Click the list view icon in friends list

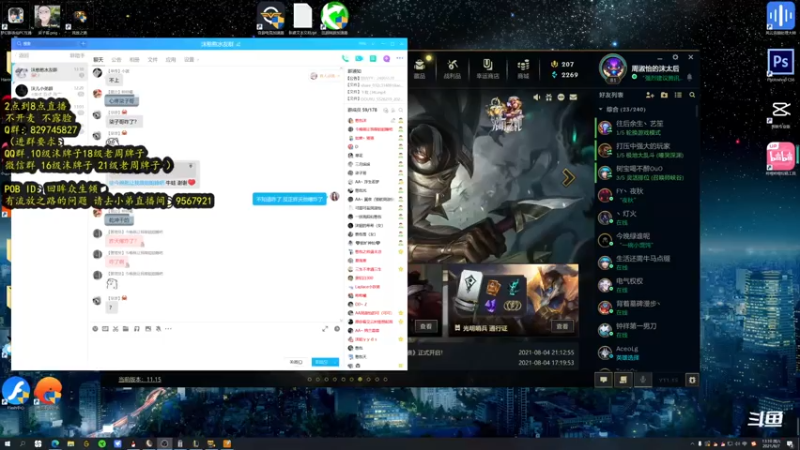[x=678, y=95]
